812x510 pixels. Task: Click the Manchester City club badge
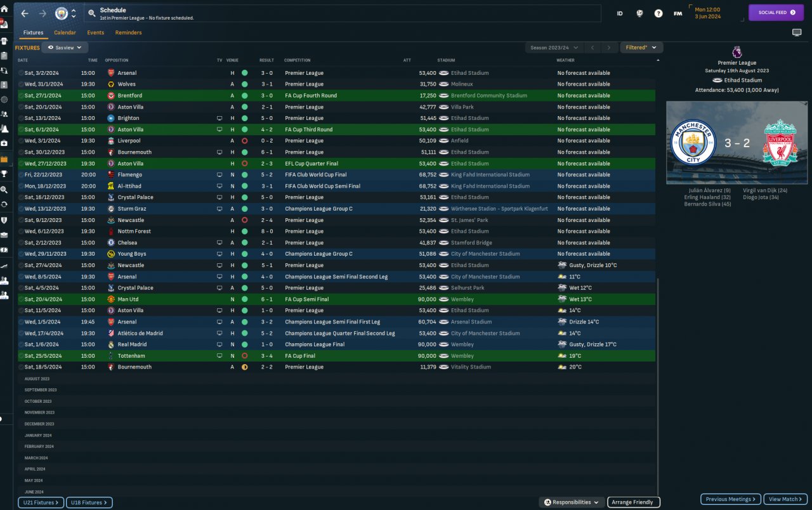[62, 13]
